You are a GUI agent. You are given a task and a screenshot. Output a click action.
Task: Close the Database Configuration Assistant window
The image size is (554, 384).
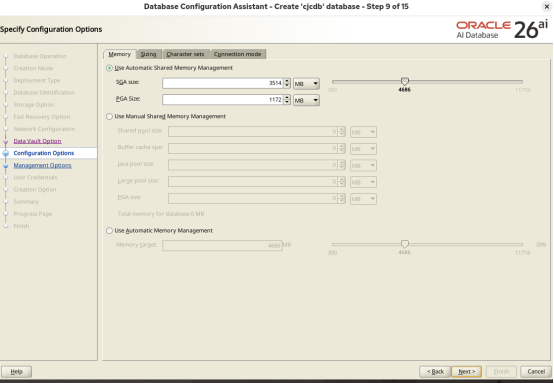[x=547, y=7]
